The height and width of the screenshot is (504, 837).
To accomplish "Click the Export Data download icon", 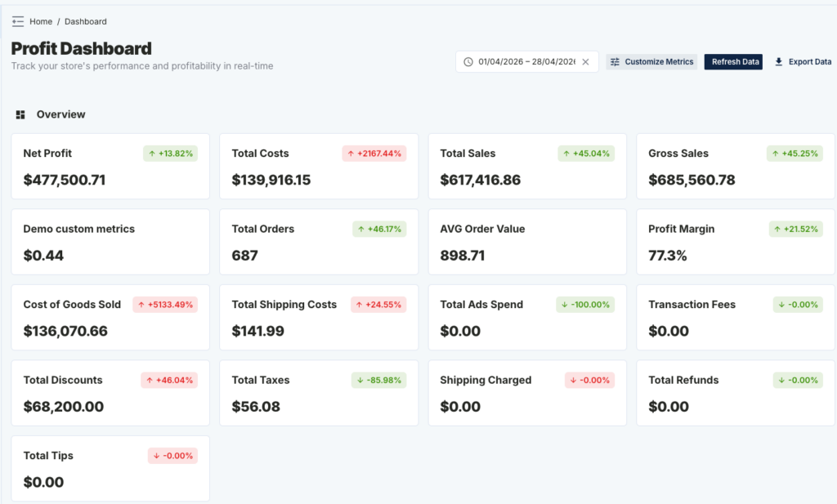I will (x=779, y=62).
